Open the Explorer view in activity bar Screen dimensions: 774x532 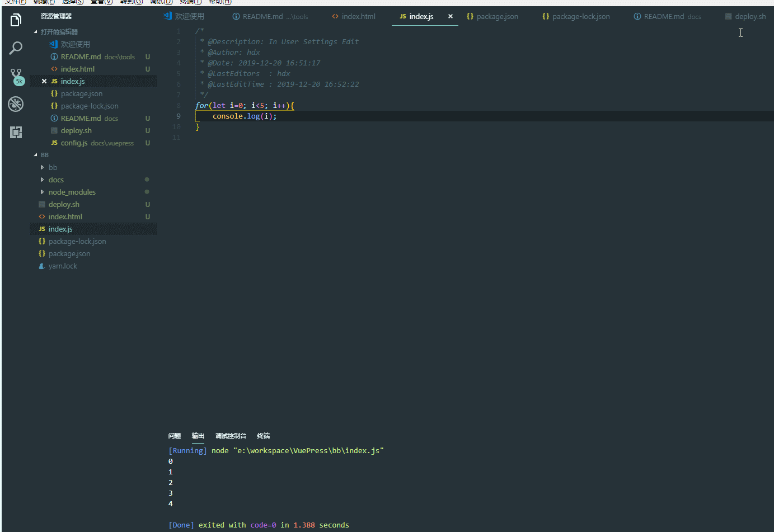pyautogui.click(x=16, y=20)
